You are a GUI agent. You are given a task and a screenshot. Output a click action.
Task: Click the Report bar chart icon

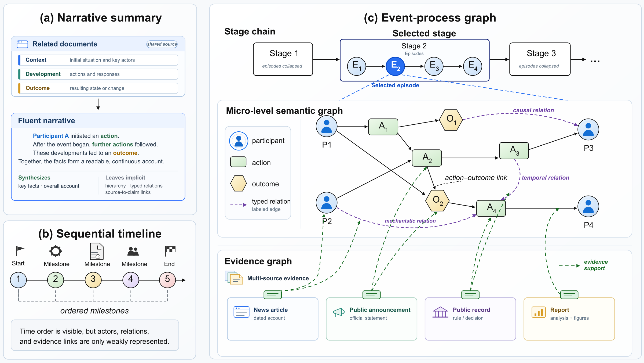coord(538,312)
